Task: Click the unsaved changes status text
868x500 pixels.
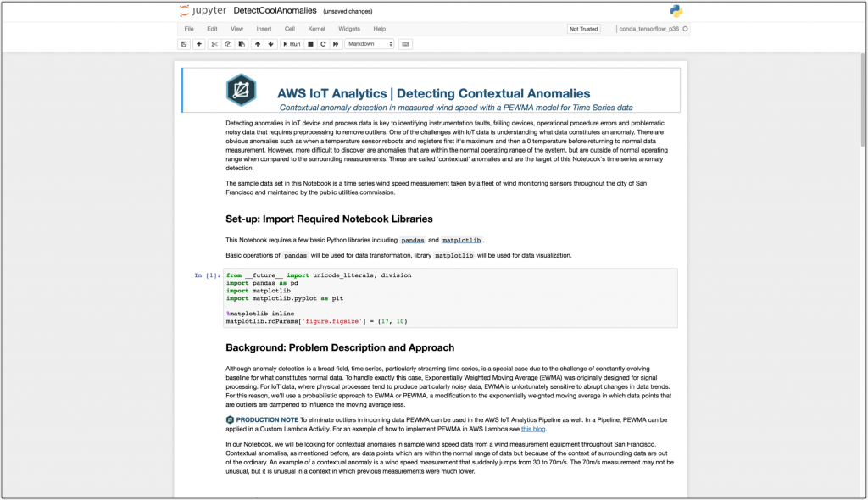Action: pos(348,11)
